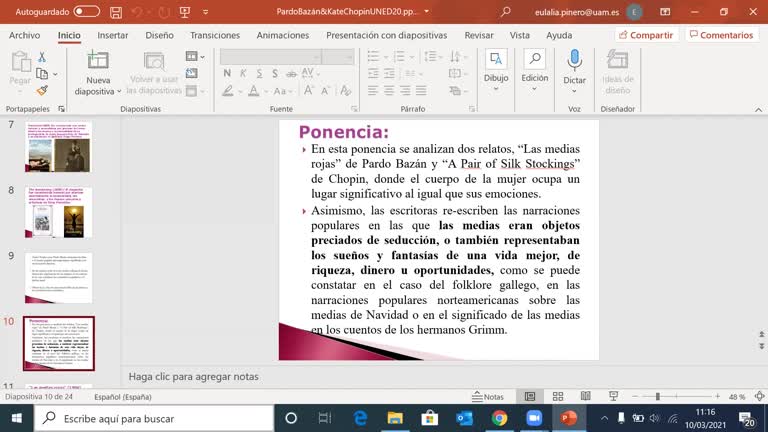Switch to Reading view icon
768x432 pixels.
(585, 397)
